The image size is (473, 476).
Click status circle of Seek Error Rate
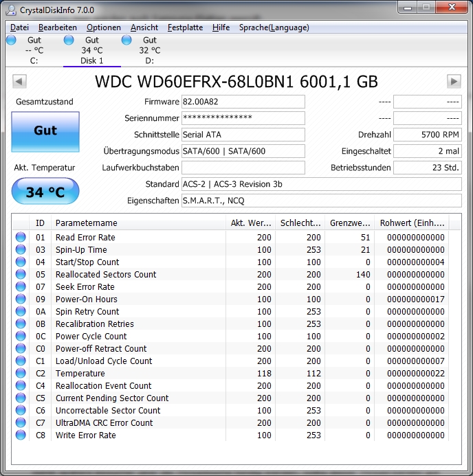[21, 286]
